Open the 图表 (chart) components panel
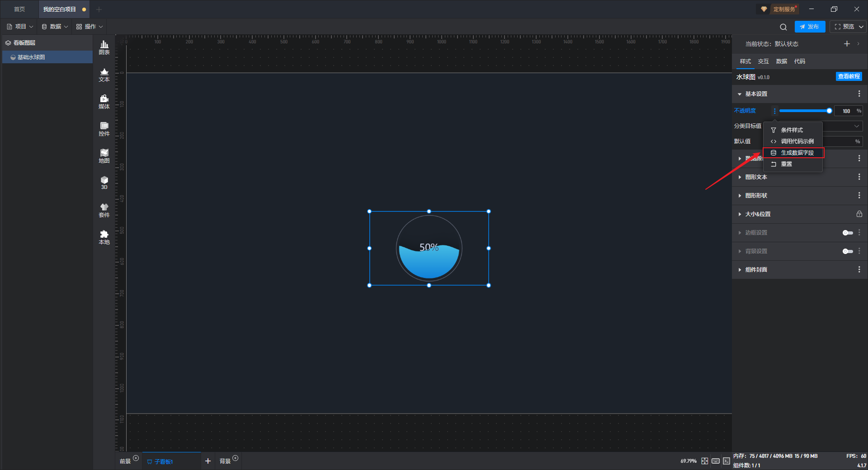868x470 pixels. point(104,47)
